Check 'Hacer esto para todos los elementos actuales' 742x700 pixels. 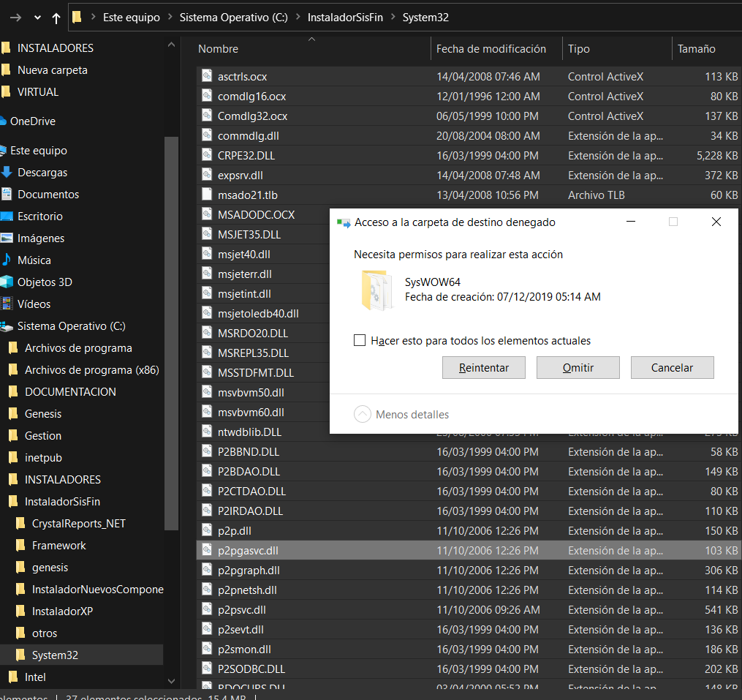coord(360,340)
